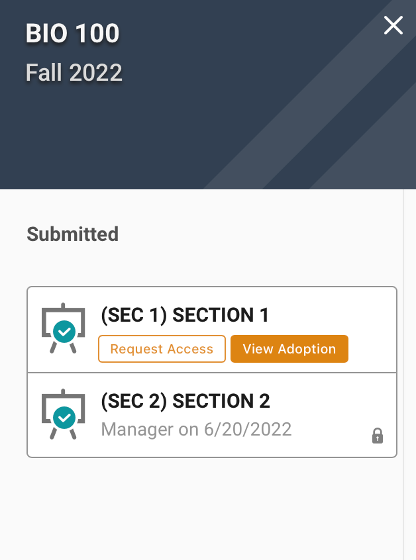Click the word Access in outlined button

(x=190, y=349)
